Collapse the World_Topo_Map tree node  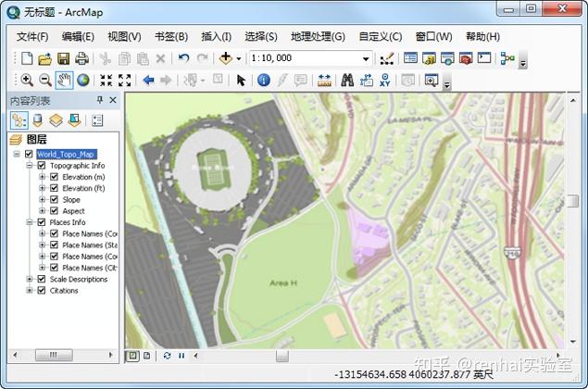[x=17, y=154]
